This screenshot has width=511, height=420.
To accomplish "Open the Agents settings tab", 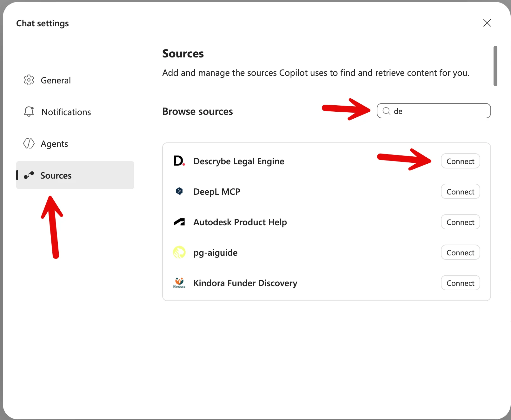I will (75, 143).
